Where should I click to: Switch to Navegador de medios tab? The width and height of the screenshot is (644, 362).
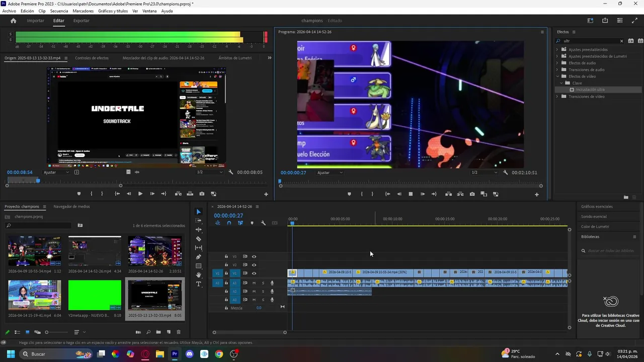(x=71, y=207)
